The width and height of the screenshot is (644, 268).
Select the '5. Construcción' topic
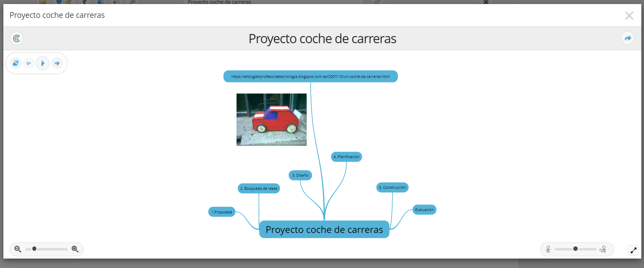(393, 187)
